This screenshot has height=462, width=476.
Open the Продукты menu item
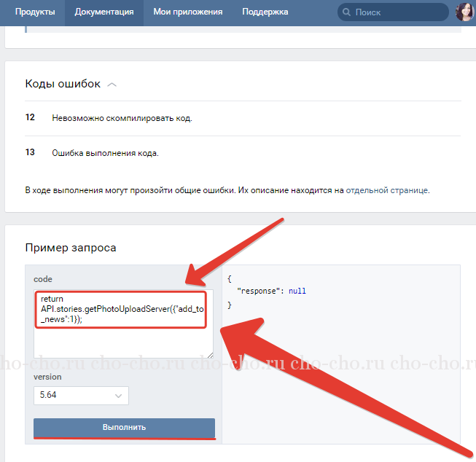(x=35, y=12)
